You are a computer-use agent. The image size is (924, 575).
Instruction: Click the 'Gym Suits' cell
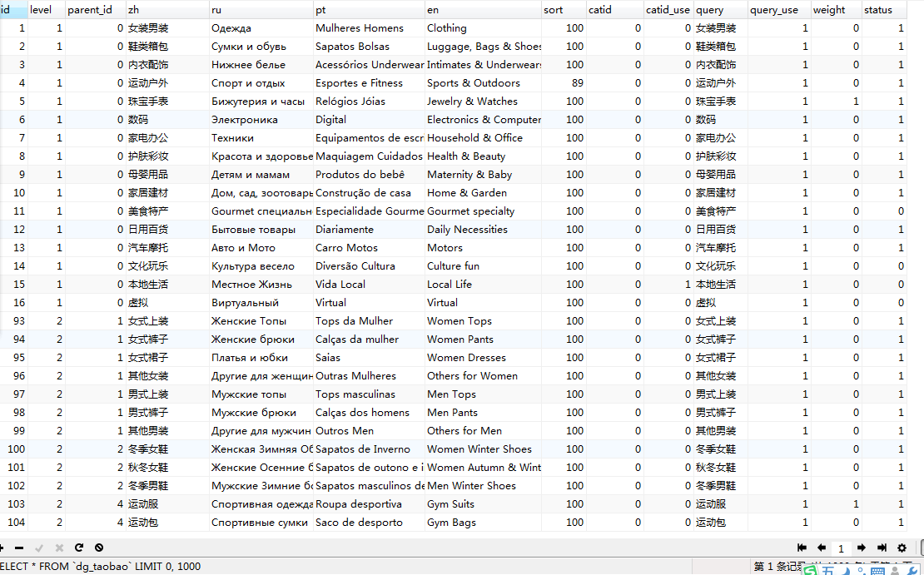click(483, 503)
